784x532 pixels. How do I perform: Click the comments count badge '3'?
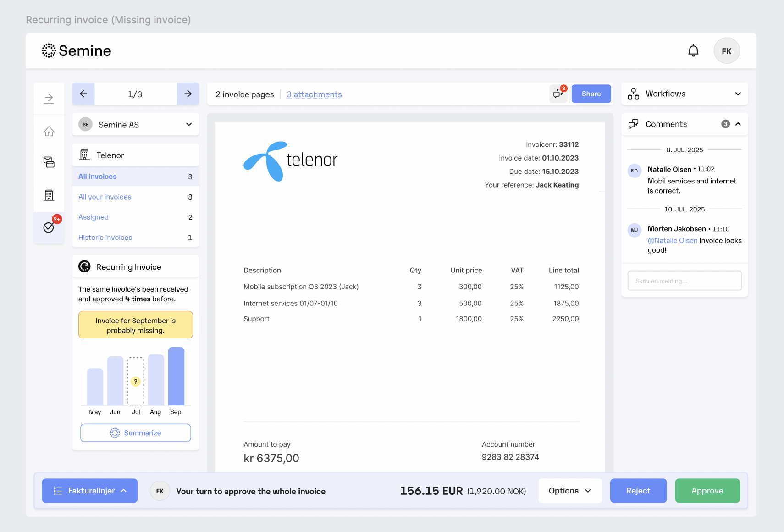(x=725, y=124)
